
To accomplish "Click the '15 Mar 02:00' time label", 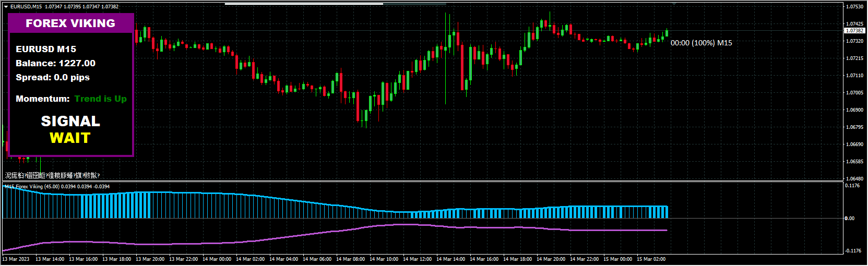I will (651, 259).
